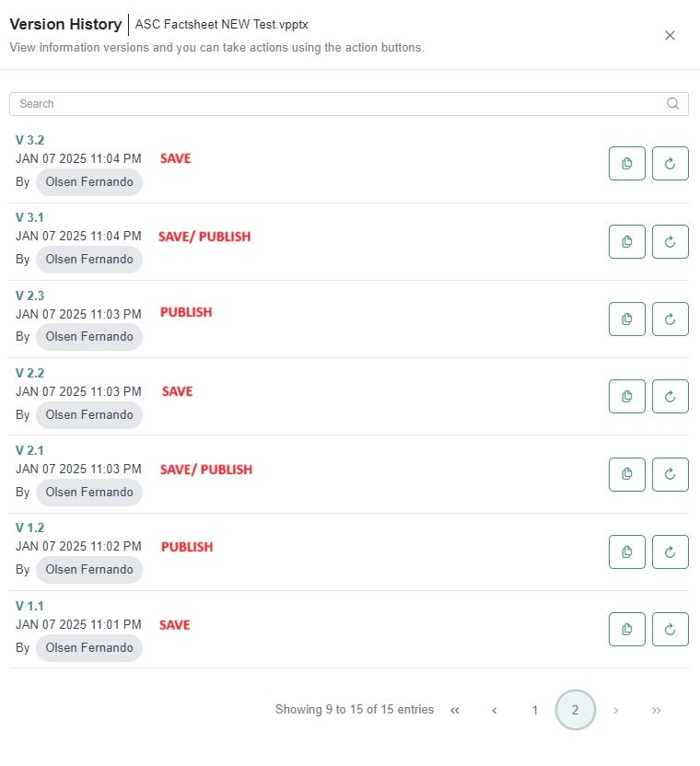Click the copy icon for V 3.1
The height and width of the screenshot is (766, 700).
tap(626, 241)
